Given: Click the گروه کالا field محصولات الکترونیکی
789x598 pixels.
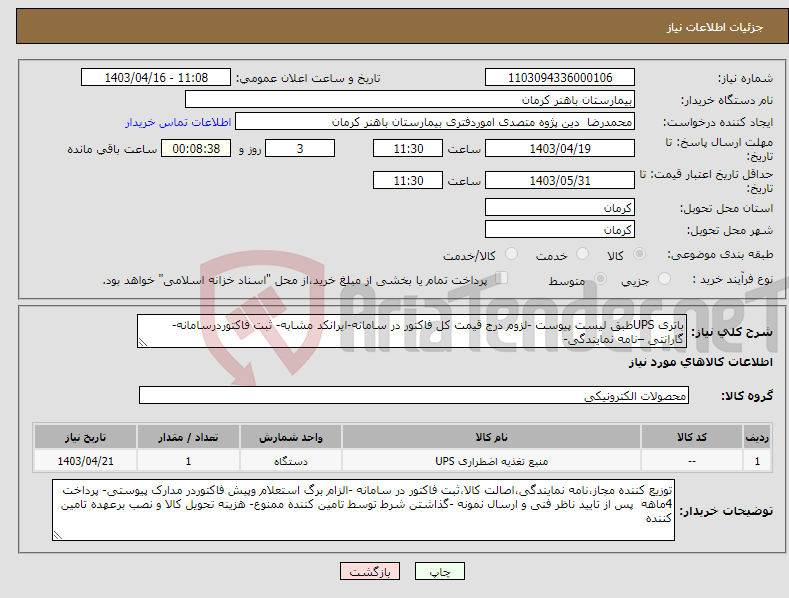Looking at the screenshot, I should click(414, 396).
